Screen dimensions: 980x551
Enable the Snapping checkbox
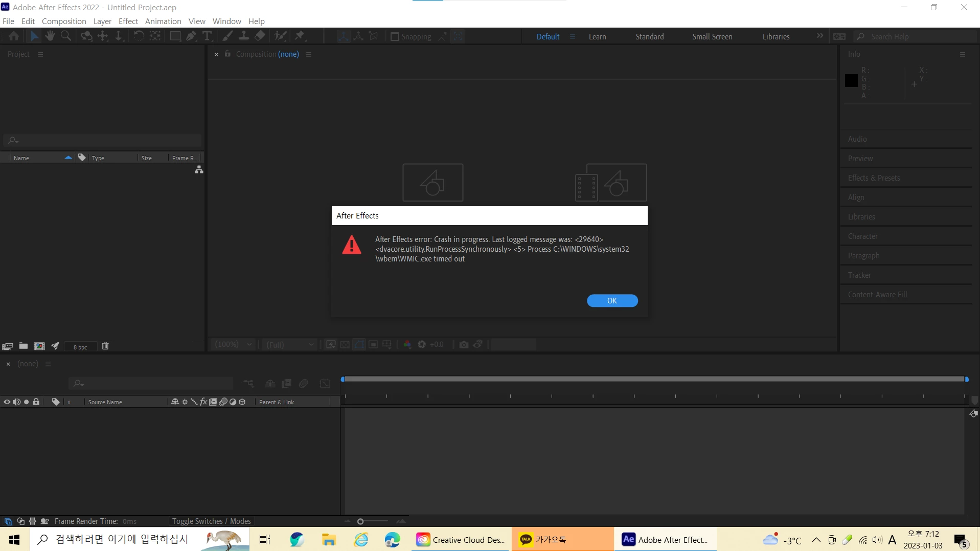tap(395, 37)
